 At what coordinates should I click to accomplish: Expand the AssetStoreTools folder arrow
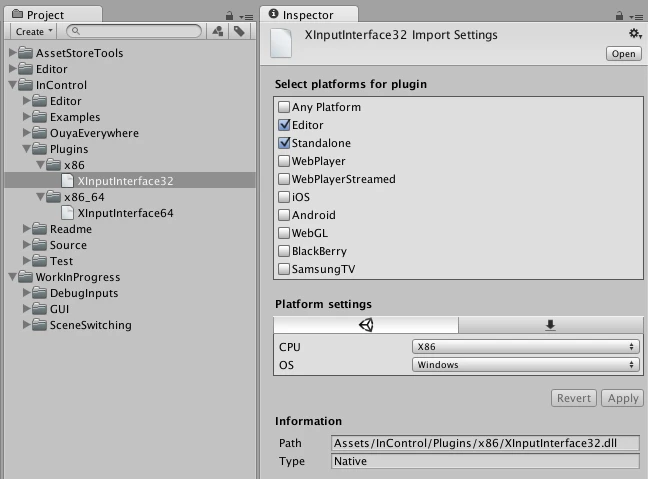(x=13, y=52)
